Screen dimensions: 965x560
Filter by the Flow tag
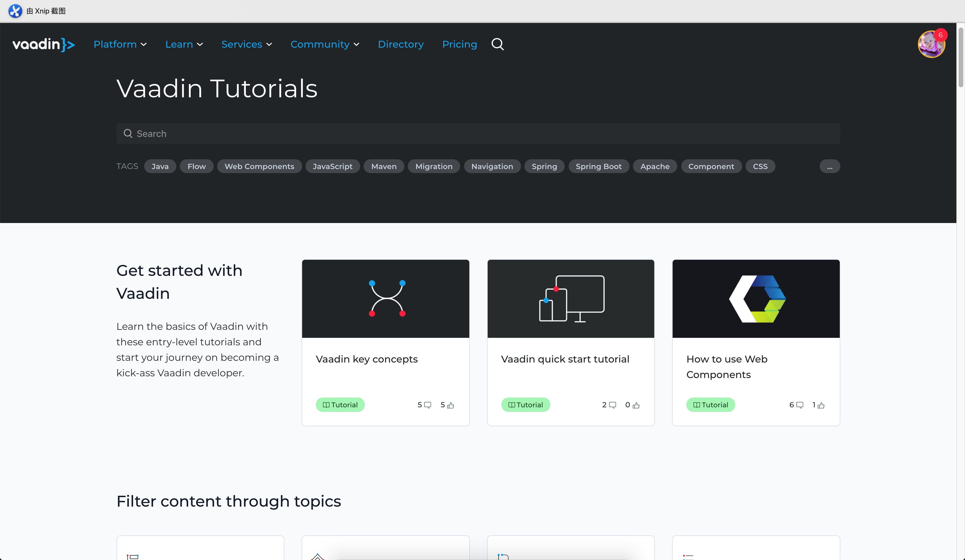tap(196, 166)
